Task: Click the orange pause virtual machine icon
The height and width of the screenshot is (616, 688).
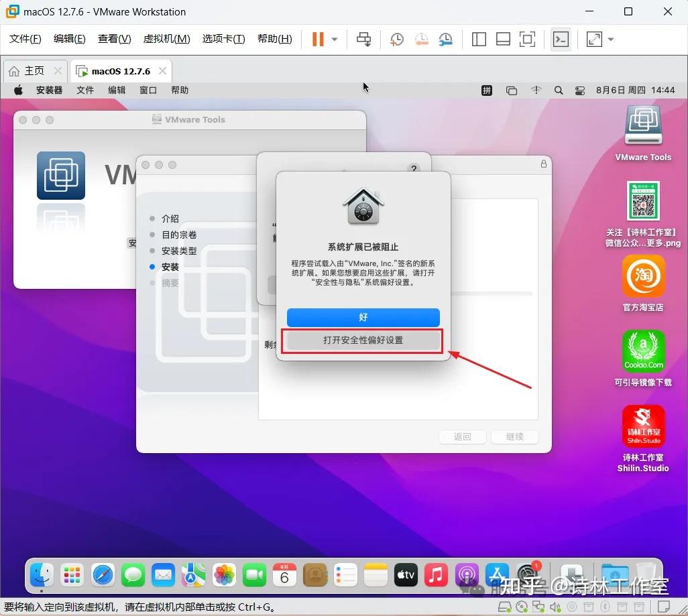Action: point(318,39)
